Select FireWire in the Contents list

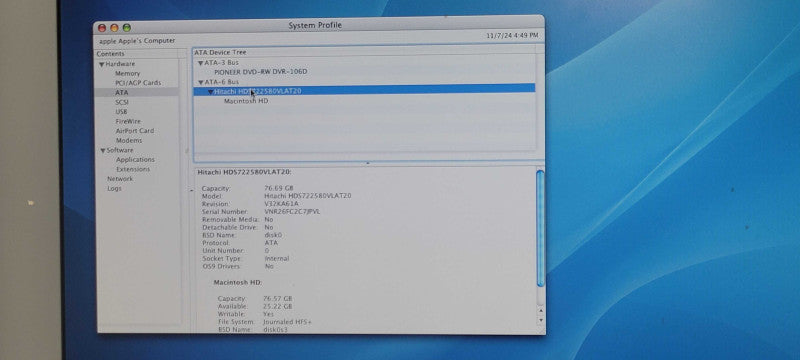[128, 121]
